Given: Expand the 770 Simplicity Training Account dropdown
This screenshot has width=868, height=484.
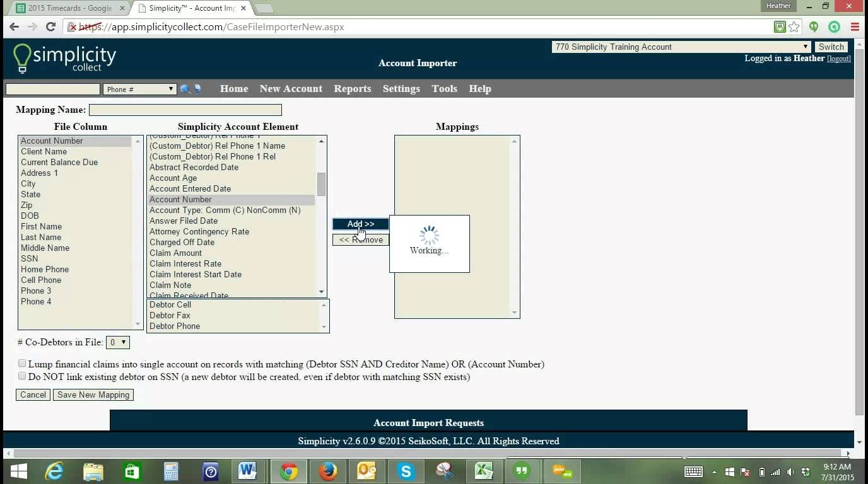Looking at the screenshot, I should coord(681,47).
